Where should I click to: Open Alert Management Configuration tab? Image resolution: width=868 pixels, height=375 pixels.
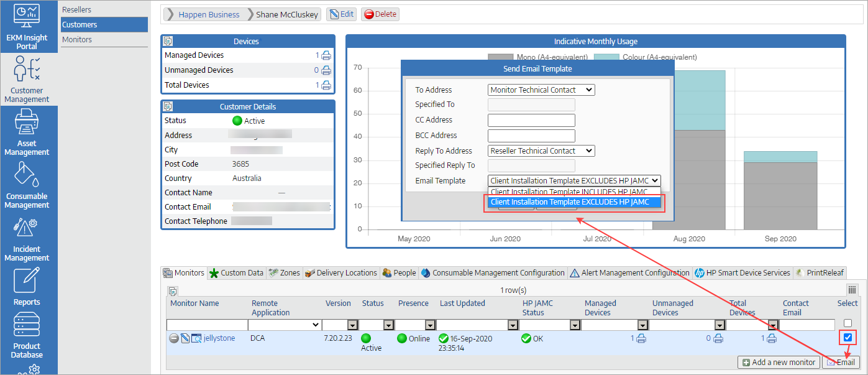(629, 273)
